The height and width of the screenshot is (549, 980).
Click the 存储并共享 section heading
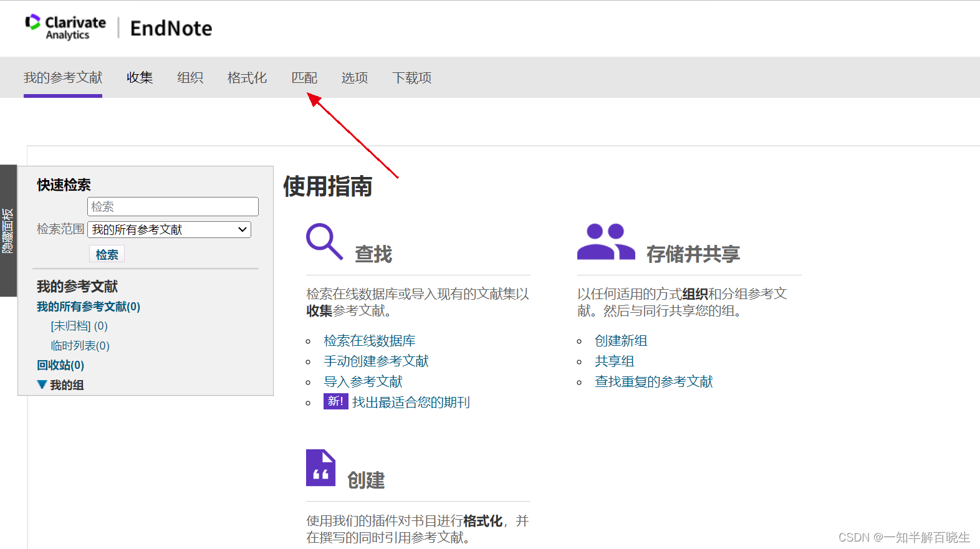tap(693, 254)
